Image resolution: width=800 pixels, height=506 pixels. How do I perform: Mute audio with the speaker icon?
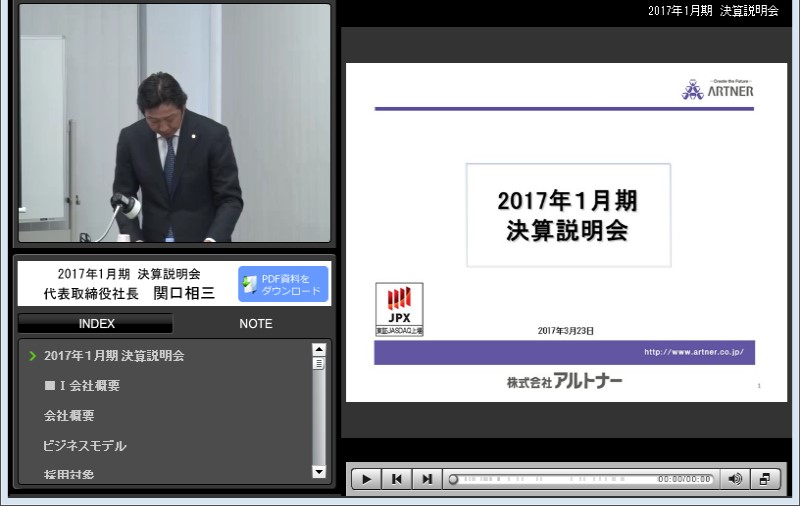point(735,479)
